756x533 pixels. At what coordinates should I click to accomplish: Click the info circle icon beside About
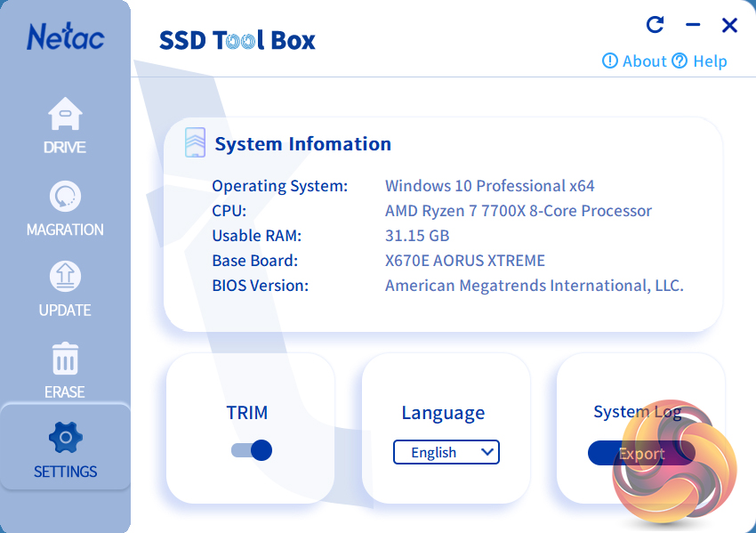tap(610, 61)
